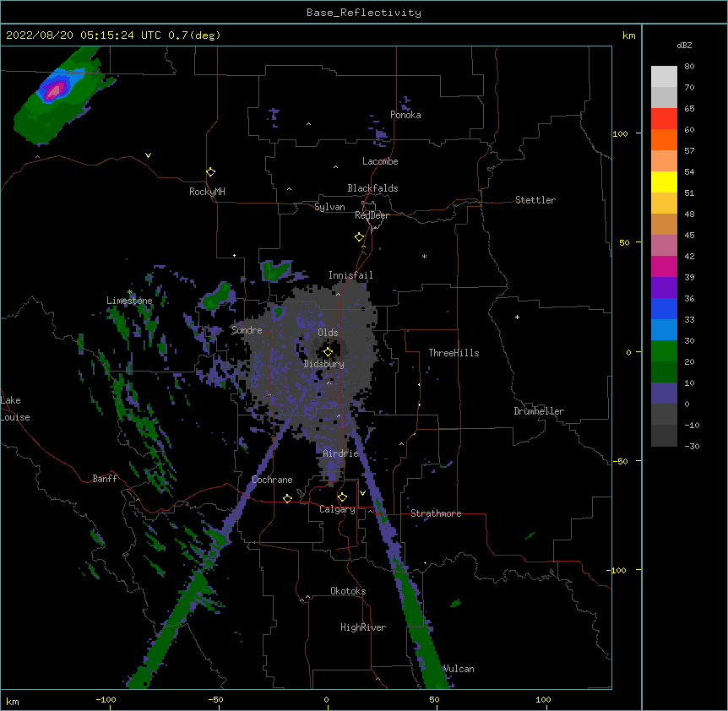Image resolution: width=728 pixels, height=711 pixels.
Task: Click the yellow V marker in northwest area
Action: coord(148,155)
